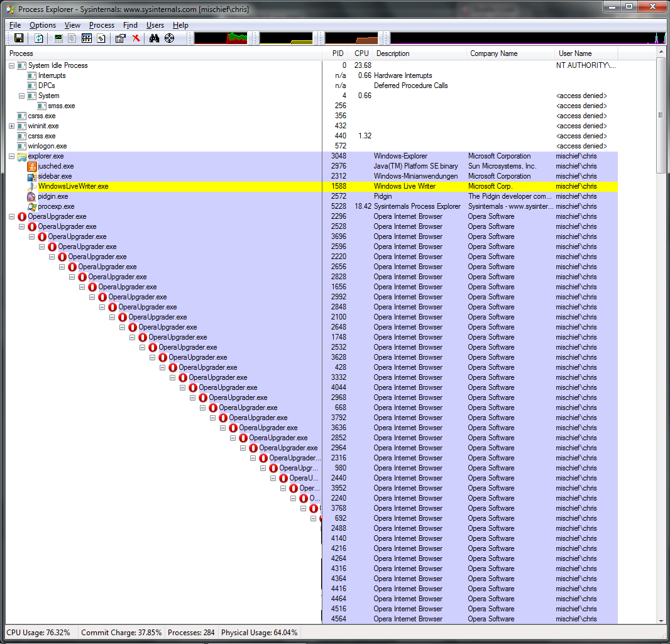Click the System Idle Process icon
The width and height of the screenshot is (670, 644).
21,66
